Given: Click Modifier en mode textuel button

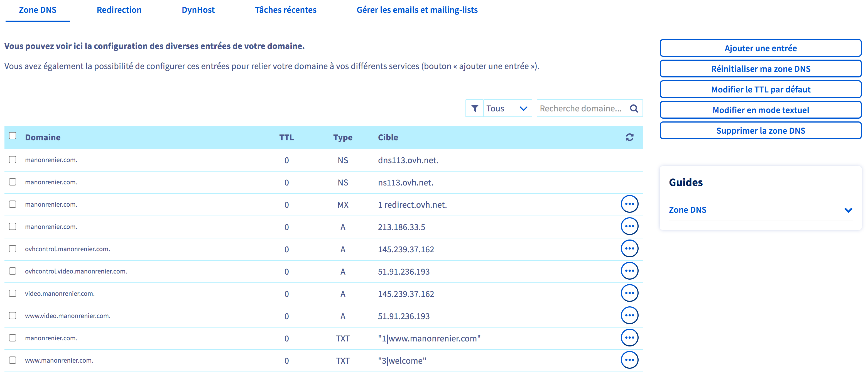Looking at the screenshot, I should (x=760, y=110).
